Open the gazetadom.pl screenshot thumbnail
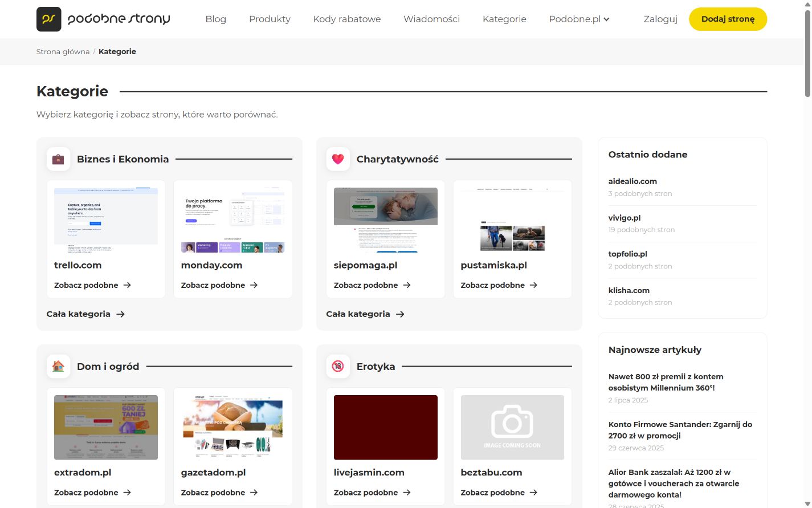The image size is (812, 508). [232, 428]
